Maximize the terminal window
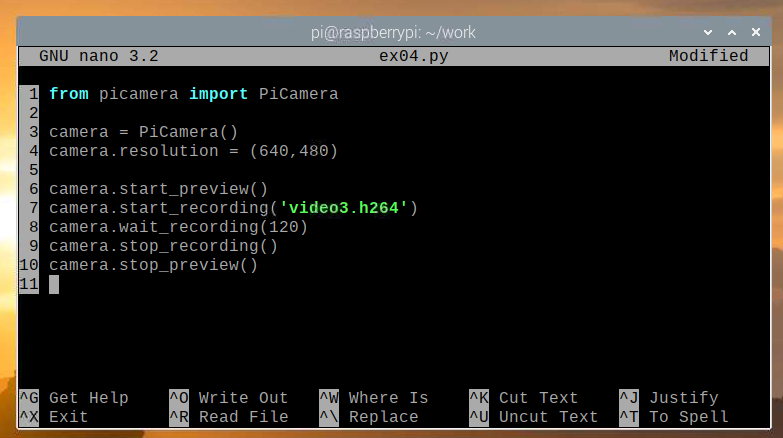Viewport: 783px width, 438px height. pyautogui.click(x=734, y=33)
